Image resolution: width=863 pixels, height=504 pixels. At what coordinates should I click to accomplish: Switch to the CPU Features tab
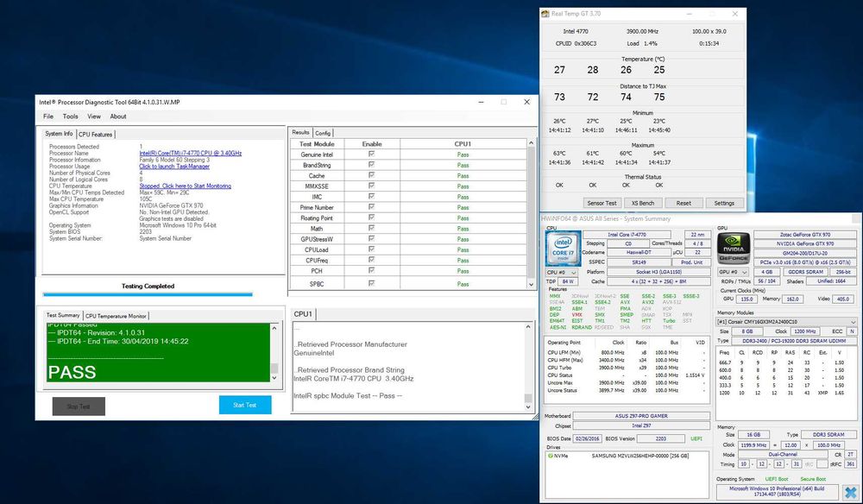[95, 135]
